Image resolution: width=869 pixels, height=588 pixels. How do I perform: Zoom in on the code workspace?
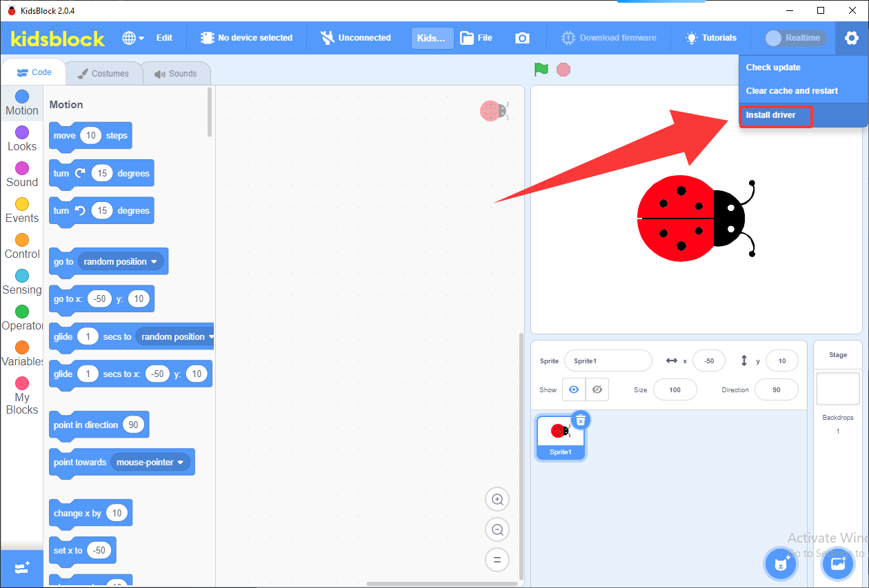497,500
